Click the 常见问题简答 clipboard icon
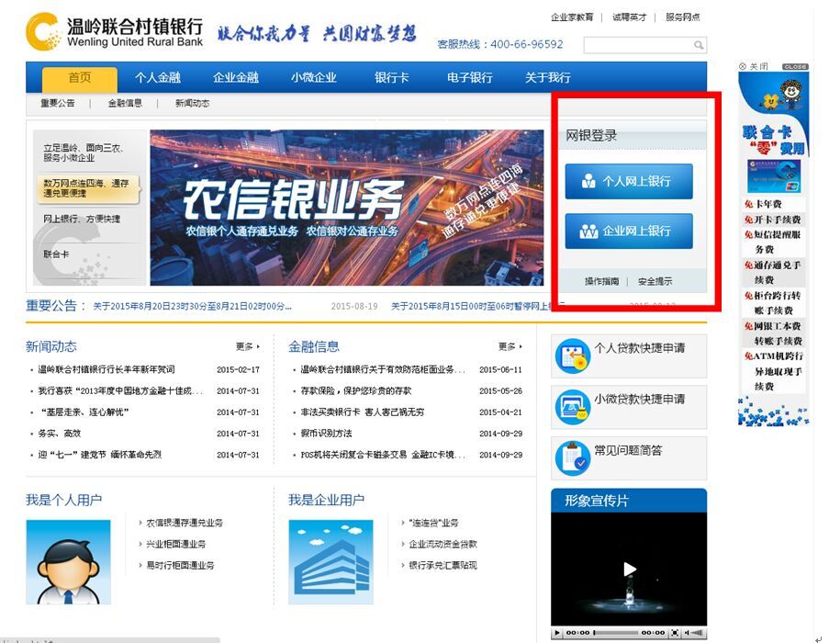Viewport: 840px width, 643px height. pos(573,457)
